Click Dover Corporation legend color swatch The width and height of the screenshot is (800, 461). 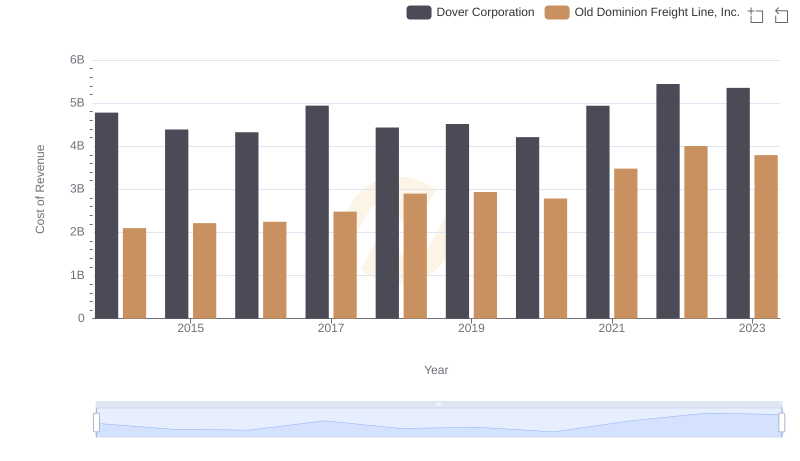click(419, 12)
